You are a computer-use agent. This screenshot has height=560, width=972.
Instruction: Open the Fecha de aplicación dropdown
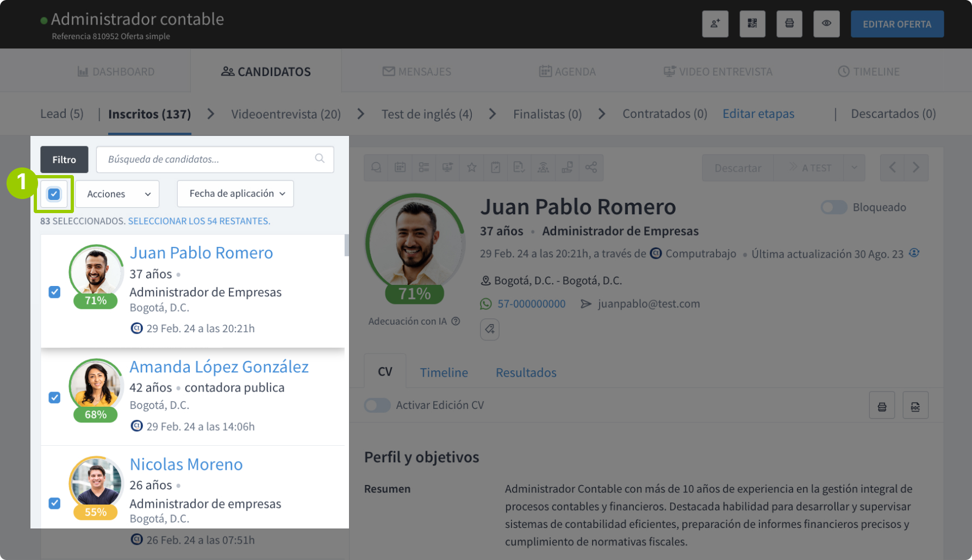tap(235, 194)
